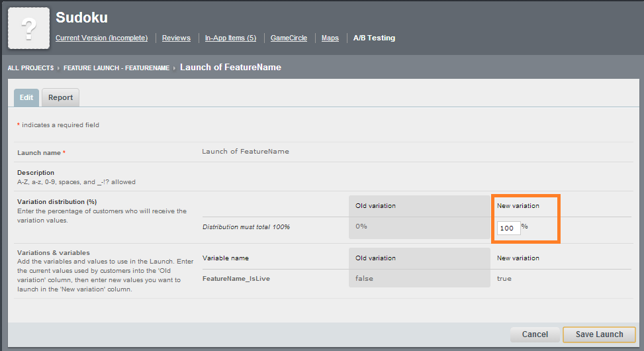The width and height of the screenshot is (644, 351).
Task: Open In-App Items (5) section
Action: [x=230, y=38]
